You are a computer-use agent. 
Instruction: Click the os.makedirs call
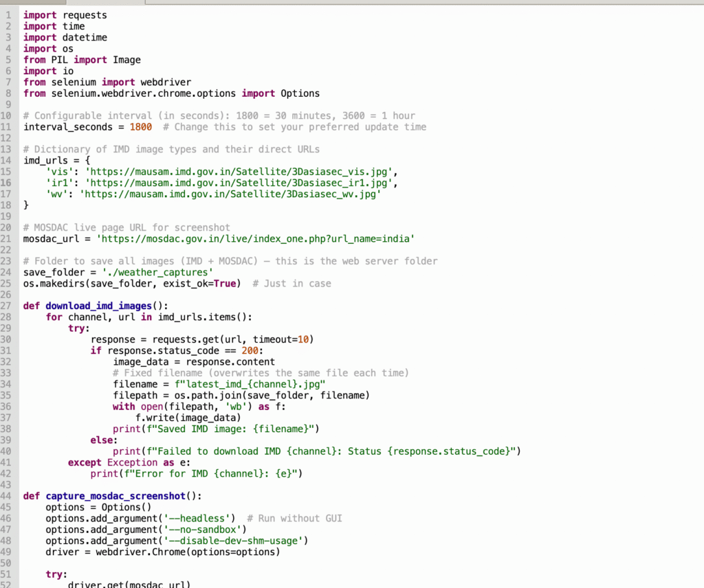coord(133,284)
